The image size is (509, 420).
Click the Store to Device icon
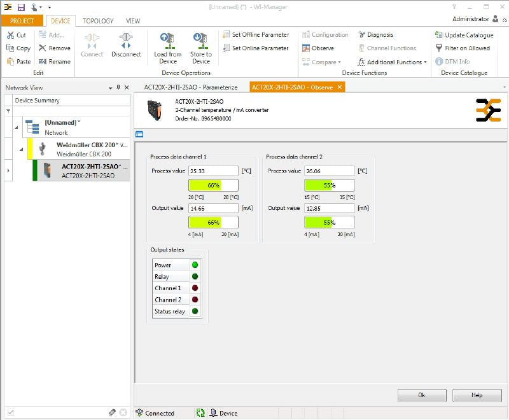coord(200,41)
